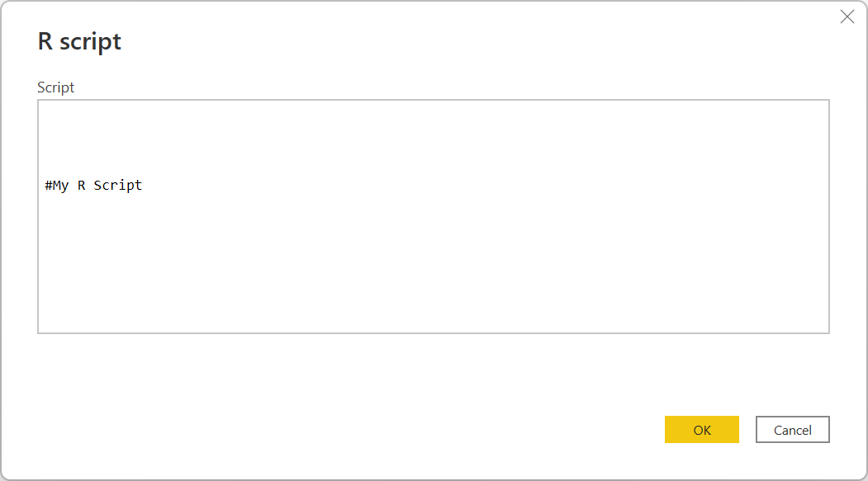This screenshot has height=481, width=868.
Task: Select the word 'Script' in the comment
Action: [x=124, y=185]
